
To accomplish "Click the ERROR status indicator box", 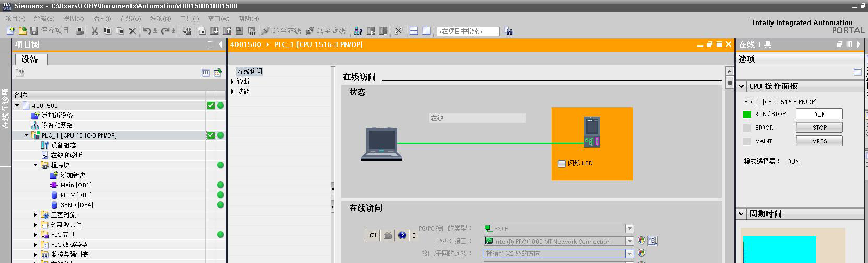I will pos(746,128).
